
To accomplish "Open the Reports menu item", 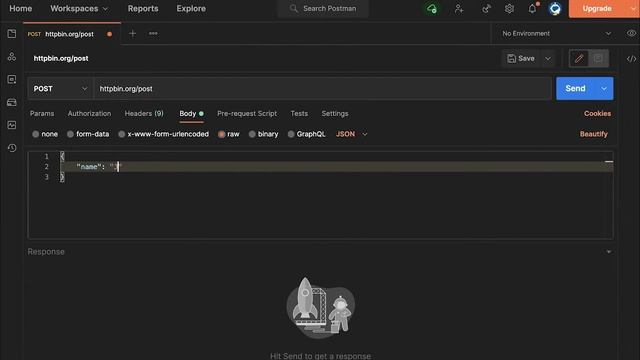I will pyautogui.click(x=143, y=9).
